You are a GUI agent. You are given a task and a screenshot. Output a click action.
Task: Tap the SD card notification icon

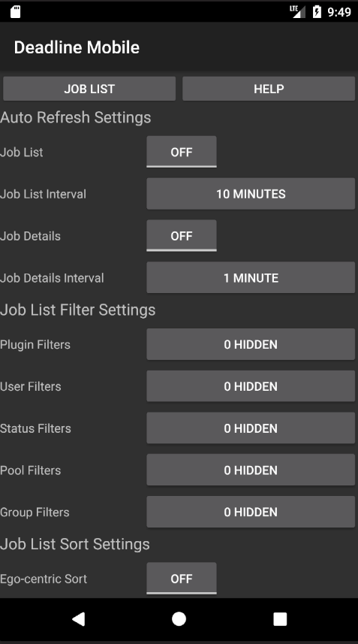[15, 11]
